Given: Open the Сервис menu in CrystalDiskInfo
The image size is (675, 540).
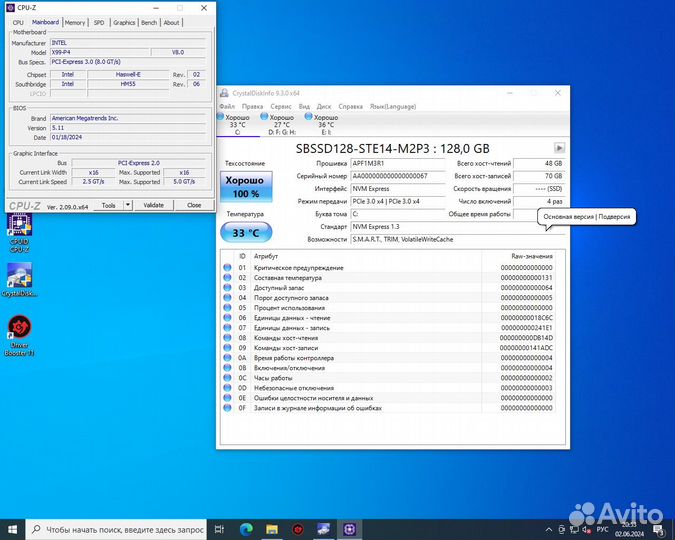Looking at the screenshot, I should [281, 106].
